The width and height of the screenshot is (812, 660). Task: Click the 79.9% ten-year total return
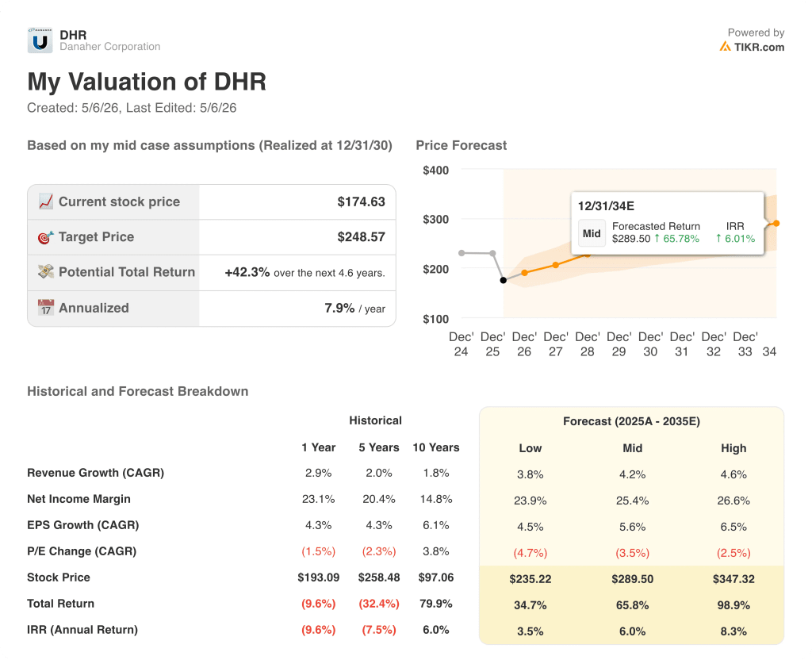[x=436, y=604]
